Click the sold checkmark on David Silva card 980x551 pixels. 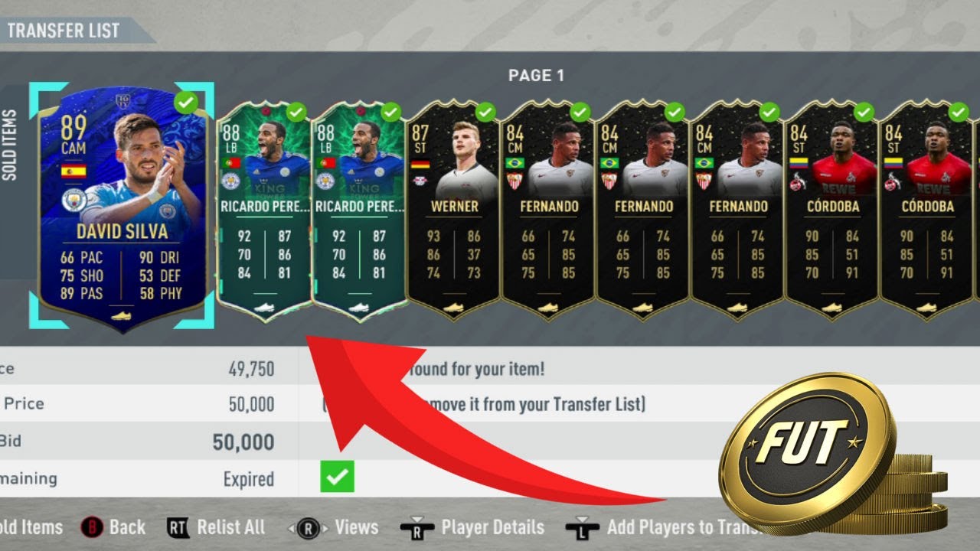pyautogui.click(x=185, y=102)
